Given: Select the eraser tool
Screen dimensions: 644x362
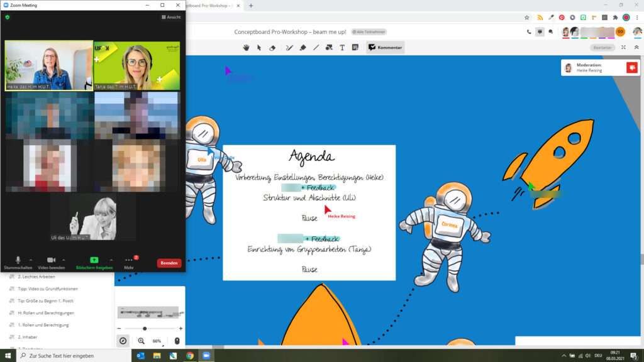Looking at the screenshot, I should [x=272, y=48].
